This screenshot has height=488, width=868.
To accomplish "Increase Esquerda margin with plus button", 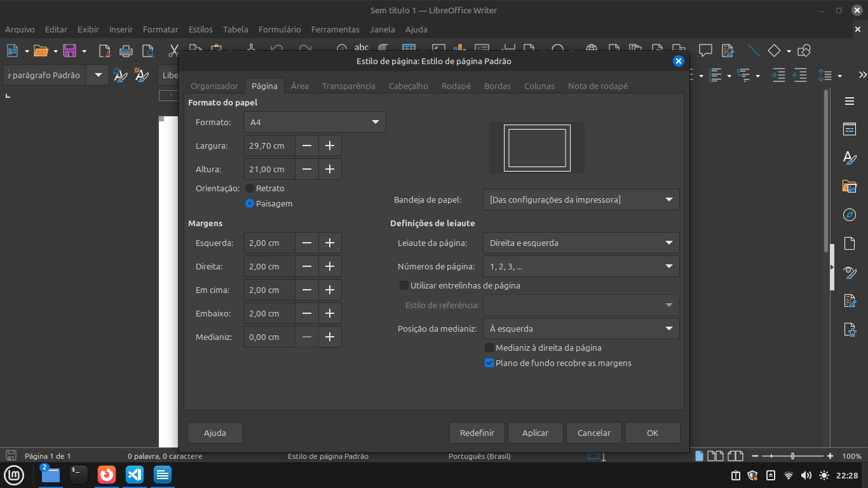I will point(330,243).
